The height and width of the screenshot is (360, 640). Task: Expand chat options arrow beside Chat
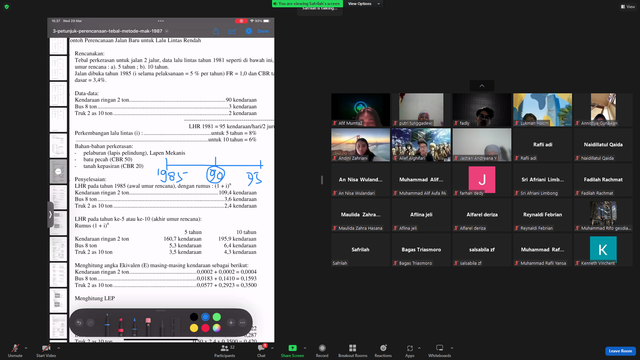(x=272, y=348)
